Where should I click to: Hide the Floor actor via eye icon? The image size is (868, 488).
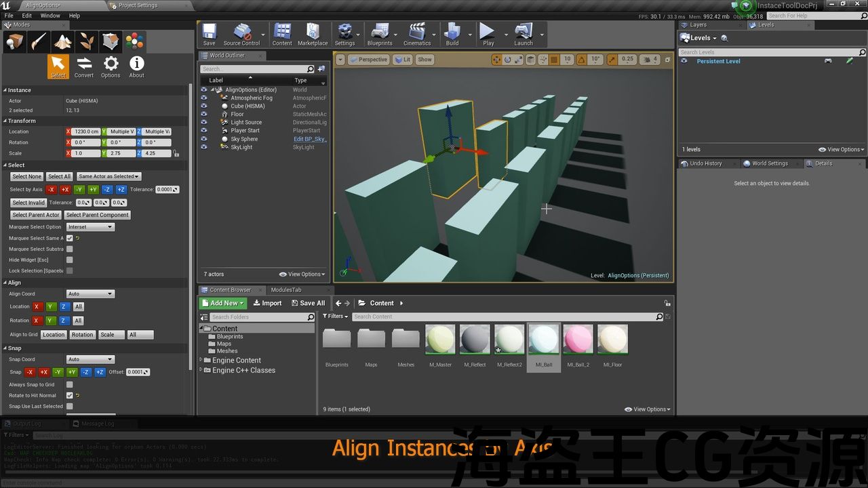pos(203,114)
